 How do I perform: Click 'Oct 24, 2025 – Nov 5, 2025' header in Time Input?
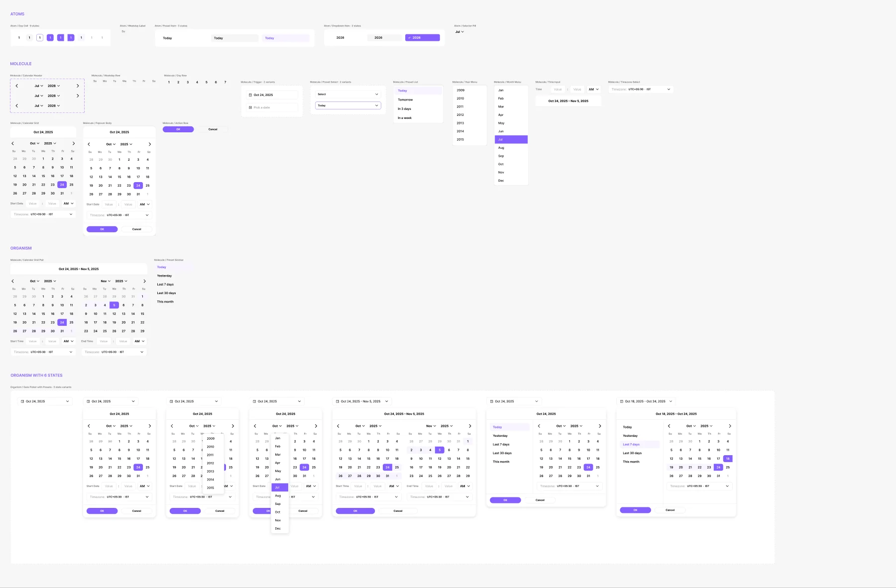568,101
